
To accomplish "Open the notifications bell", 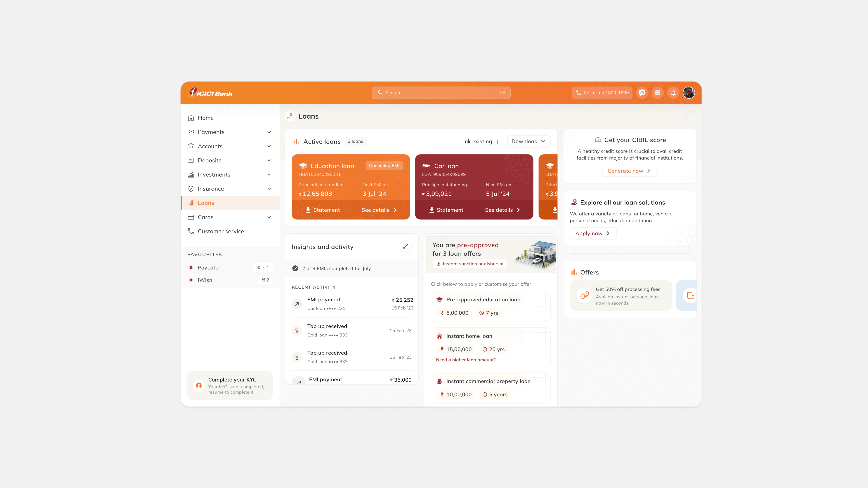I will pos(673,93).
